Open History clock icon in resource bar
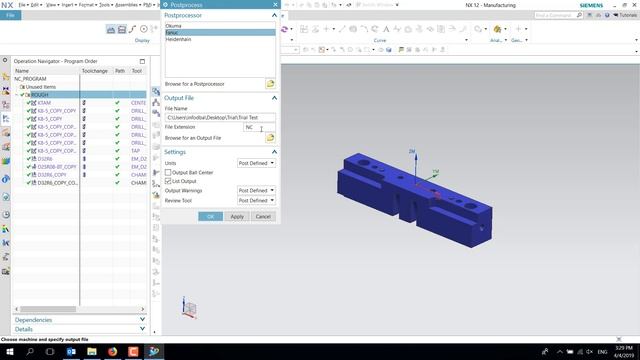The height and width of the screenshot is (360, 640). coord(6,215)
